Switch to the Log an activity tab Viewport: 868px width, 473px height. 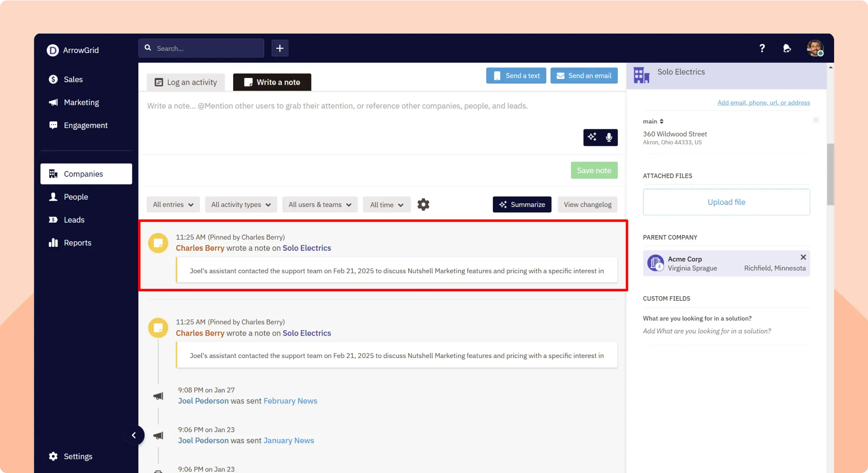pos(186,82)
